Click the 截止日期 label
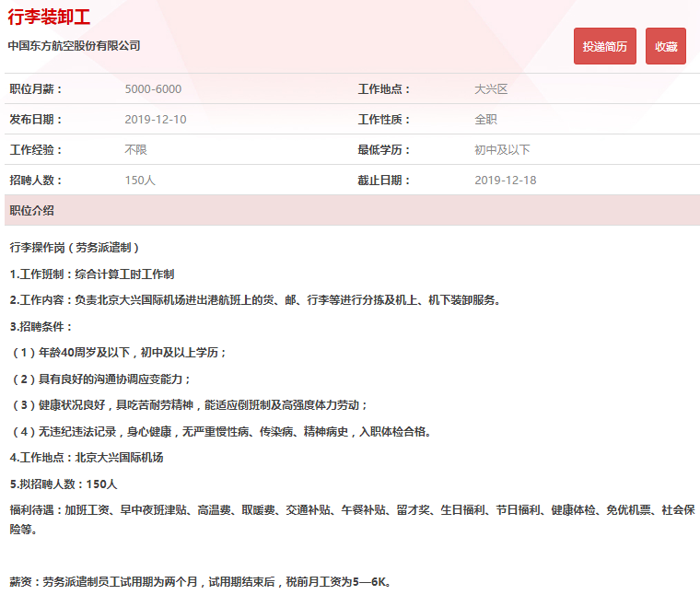 384,180
